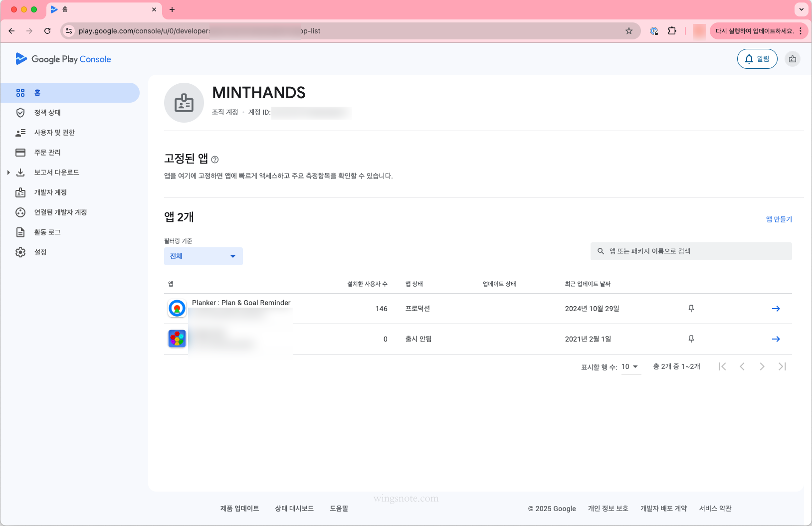Viewport: 812px width, 526px height.
Task: Open 개인 정보 보호 footer link
Action: 608,509
